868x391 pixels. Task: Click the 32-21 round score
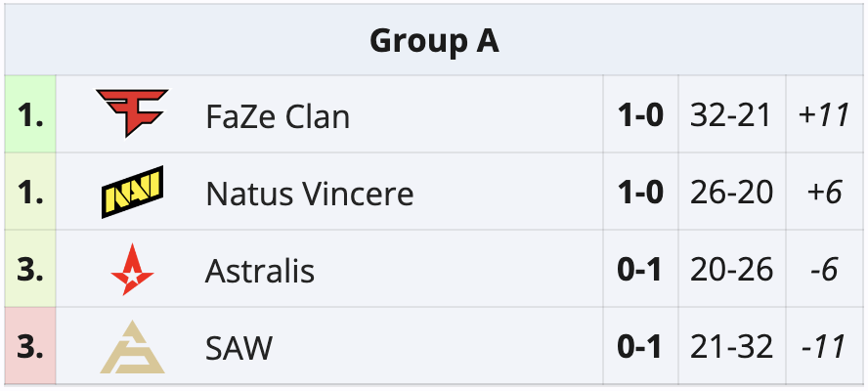point(731,116)
